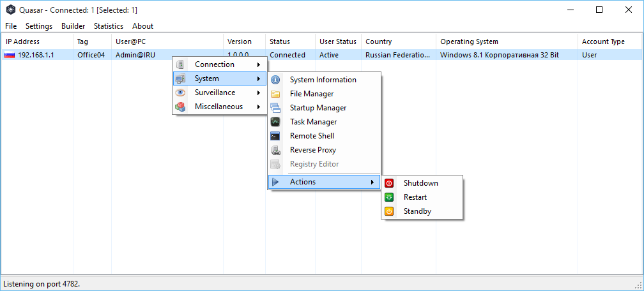Image resolution: width=644 pixels, height=291 pixels.
Task: Click the green Restart icon
Action: [x=389, y=197]
